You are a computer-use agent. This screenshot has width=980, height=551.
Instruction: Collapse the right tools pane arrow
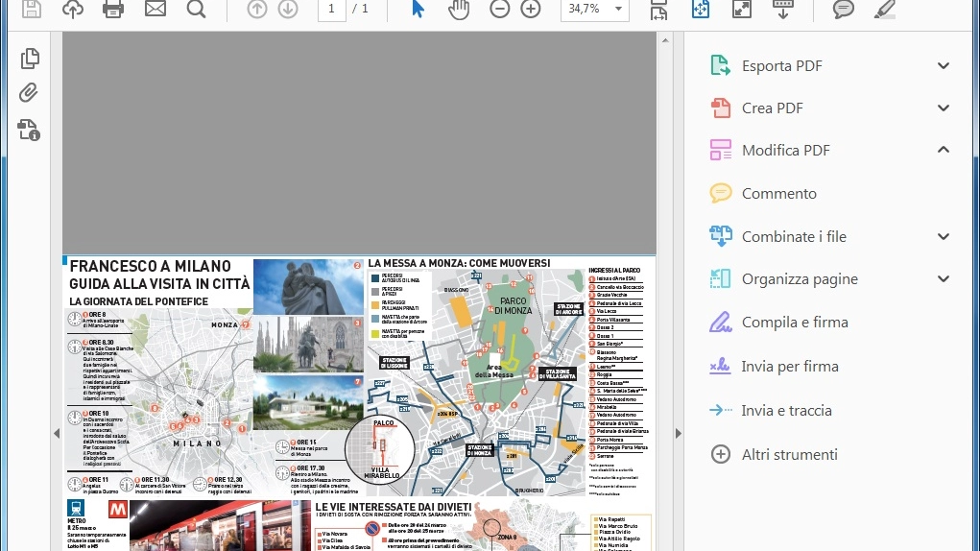pyautogui.click(x=679, y=433)
